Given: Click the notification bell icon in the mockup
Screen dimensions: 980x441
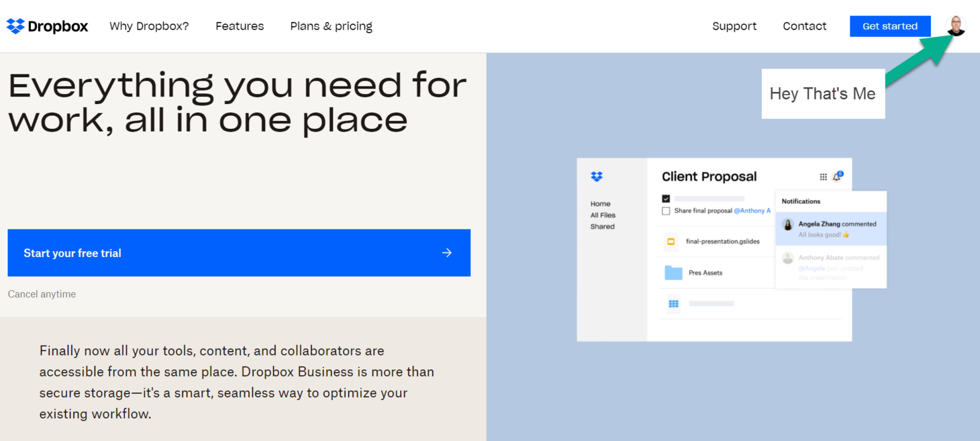Looking at the screenshot, I should coord(837,177).
